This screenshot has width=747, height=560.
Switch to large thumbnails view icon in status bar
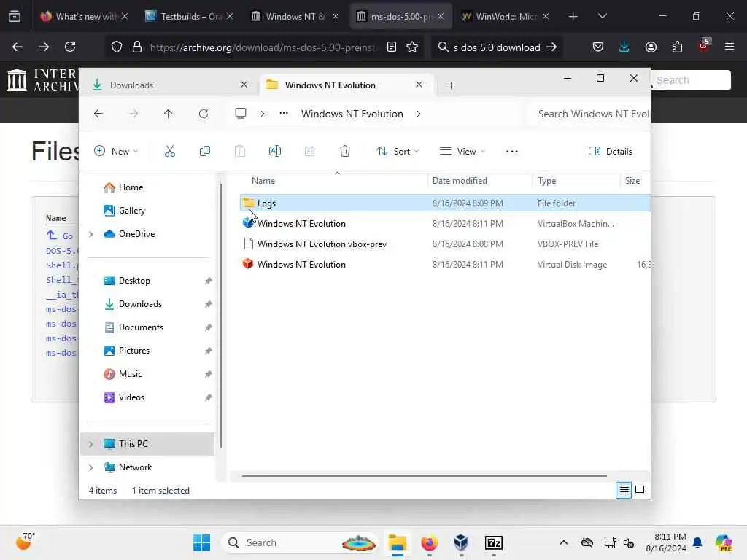[x=640, y=490]
